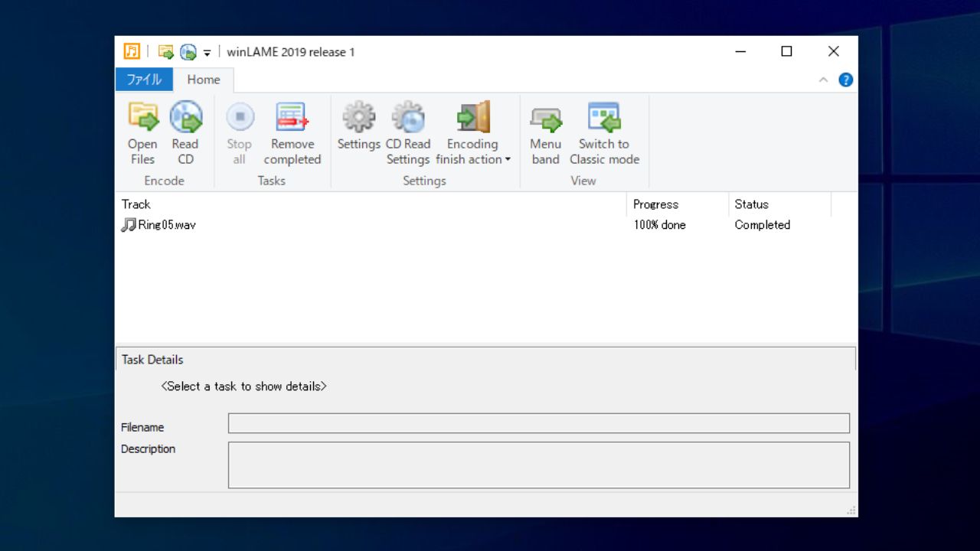
Task: Click the Stop all tasks icon
Action: [x=240, y=117]
